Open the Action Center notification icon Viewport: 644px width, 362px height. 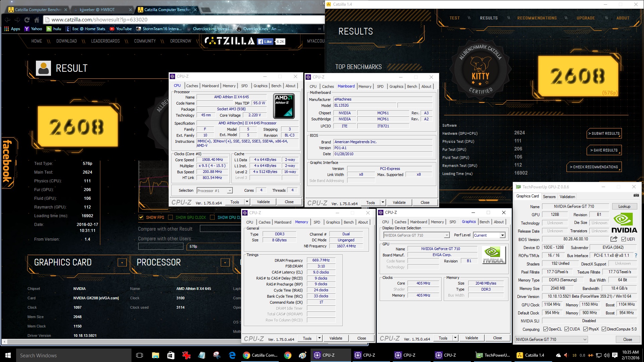pos(615,355)
